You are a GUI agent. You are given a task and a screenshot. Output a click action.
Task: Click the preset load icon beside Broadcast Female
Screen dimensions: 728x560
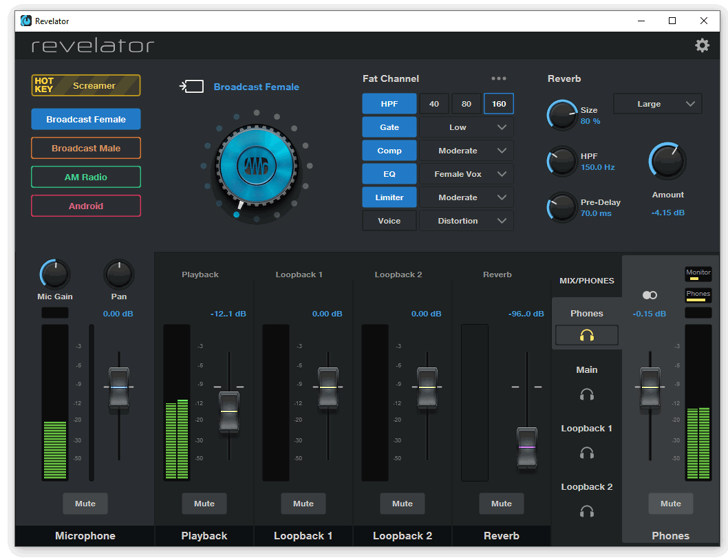pos(191,87)
